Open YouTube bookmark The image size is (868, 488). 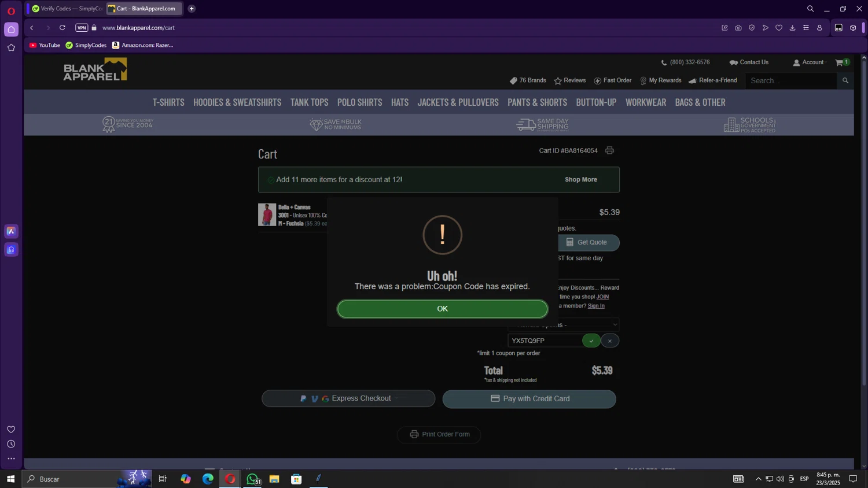point(45,45)
